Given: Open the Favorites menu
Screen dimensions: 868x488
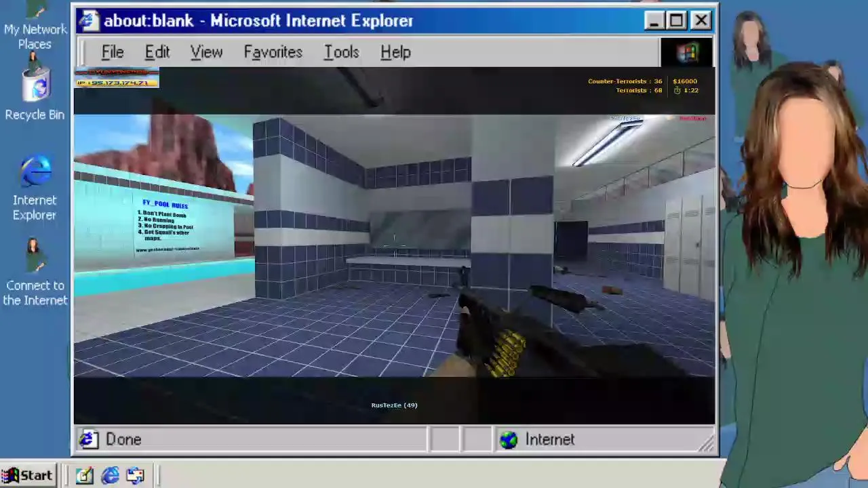Looking at the screenshot, I should pyautogui.click(x=273, y=52).
